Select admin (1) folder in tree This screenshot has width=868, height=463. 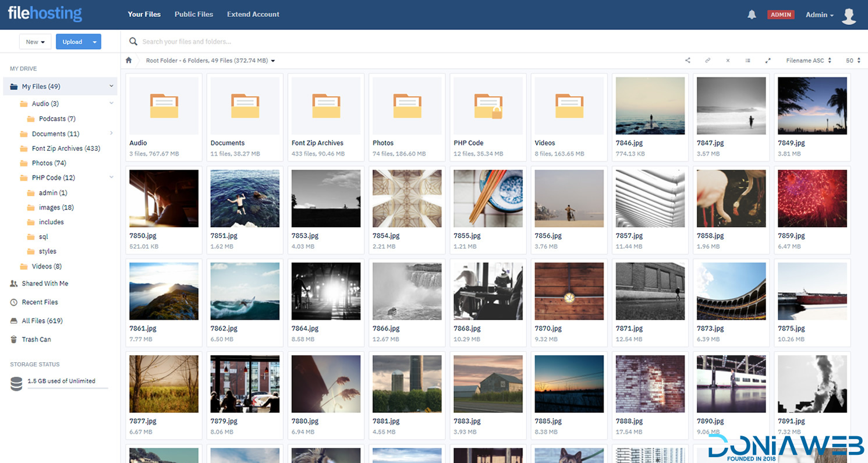pyautogui.click(x=53, y=193)
